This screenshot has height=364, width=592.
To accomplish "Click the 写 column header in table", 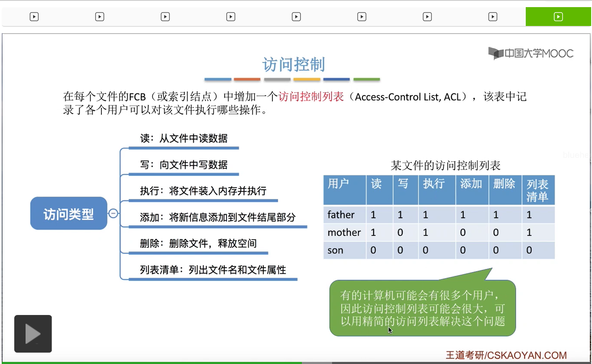I will click(406, 190).
